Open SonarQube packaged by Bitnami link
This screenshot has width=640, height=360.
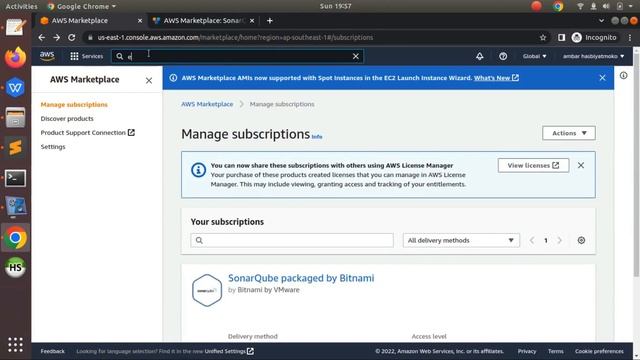tap(301, 278)
